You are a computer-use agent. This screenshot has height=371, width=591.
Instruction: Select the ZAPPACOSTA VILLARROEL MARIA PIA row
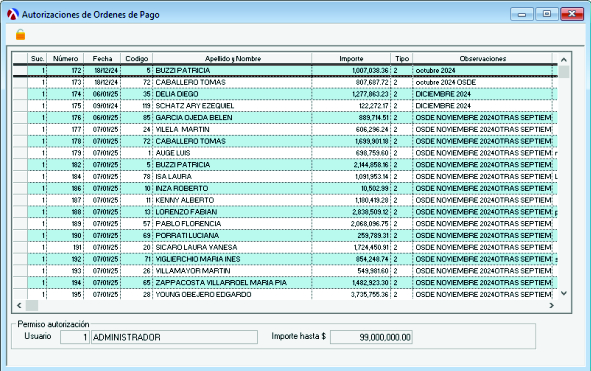[285, 282]
